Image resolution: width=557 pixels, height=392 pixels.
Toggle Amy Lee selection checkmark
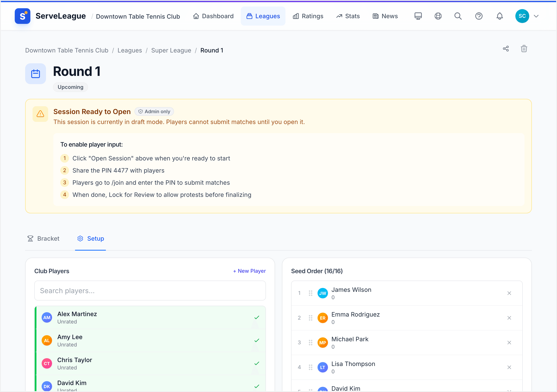[x=257, y=341]
